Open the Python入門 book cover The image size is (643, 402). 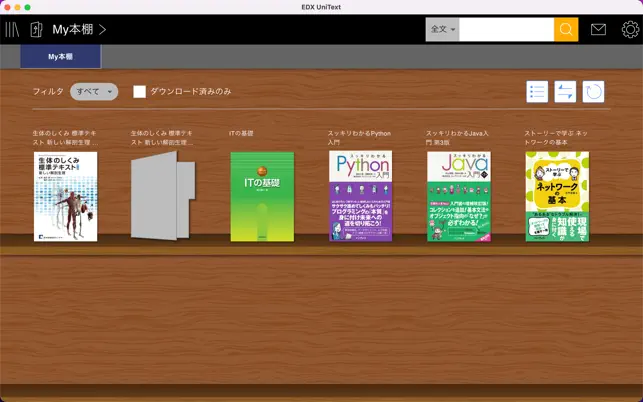point(360,196)
